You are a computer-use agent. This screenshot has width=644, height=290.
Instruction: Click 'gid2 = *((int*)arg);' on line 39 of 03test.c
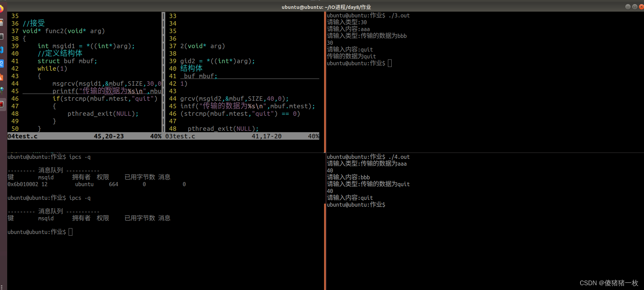point(218,61)
